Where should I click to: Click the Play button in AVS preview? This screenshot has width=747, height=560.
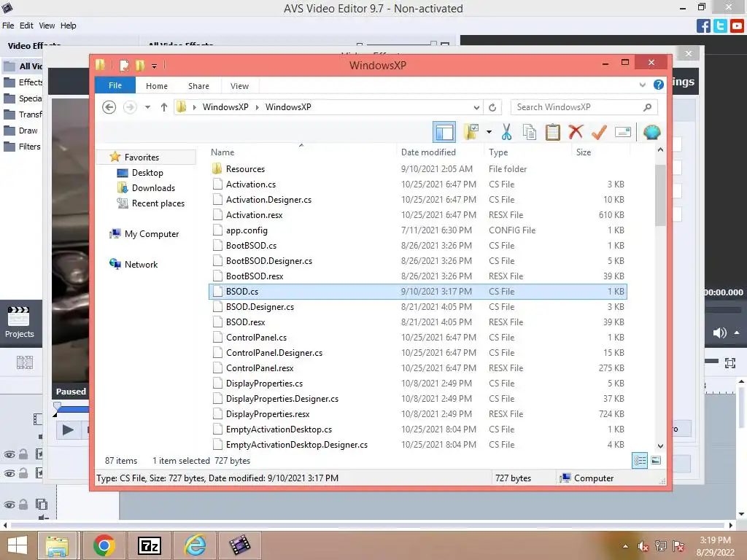68,430
